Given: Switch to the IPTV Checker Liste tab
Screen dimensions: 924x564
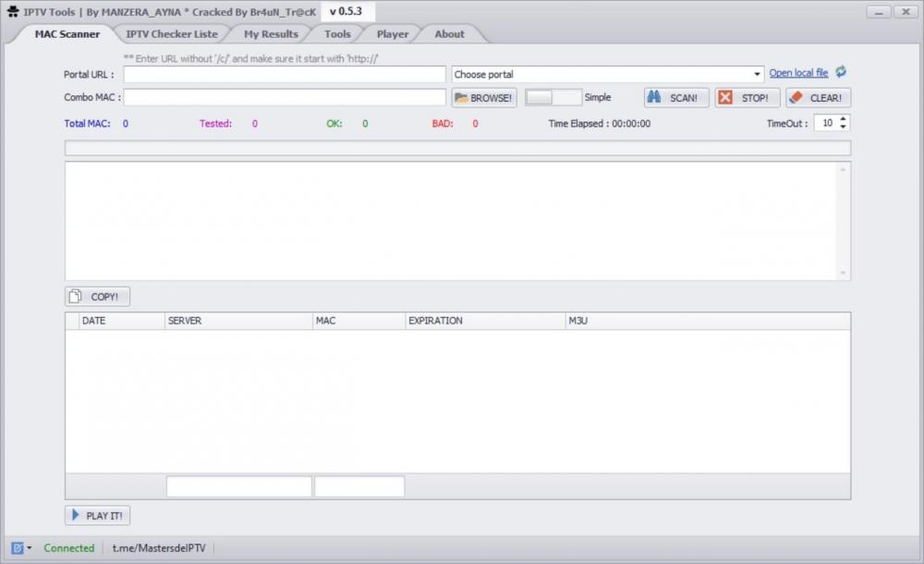Looking at the screenshot, I should click(x=172, y=34).
